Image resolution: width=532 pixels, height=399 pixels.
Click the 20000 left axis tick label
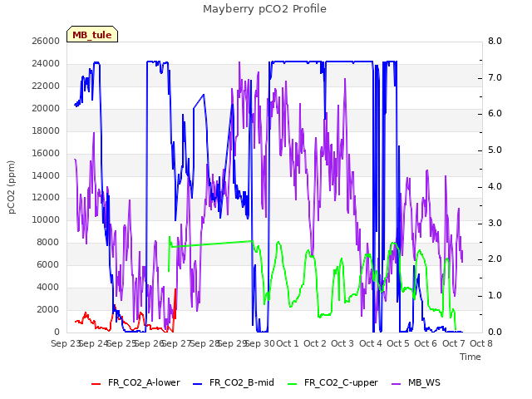(46, 108)
